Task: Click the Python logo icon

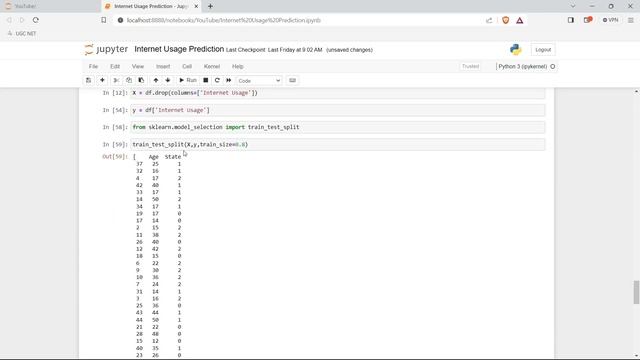Action: (516, 49)
